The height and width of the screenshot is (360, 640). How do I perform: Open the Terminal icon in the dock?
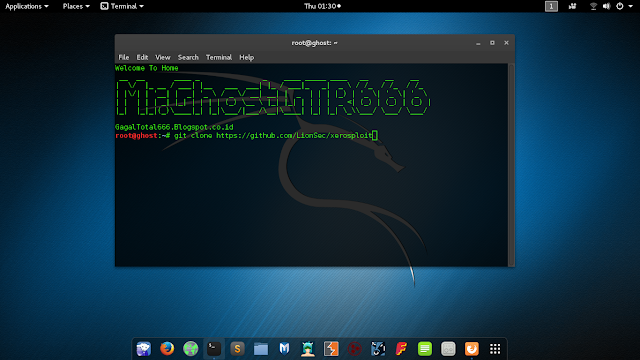(214, 349)
